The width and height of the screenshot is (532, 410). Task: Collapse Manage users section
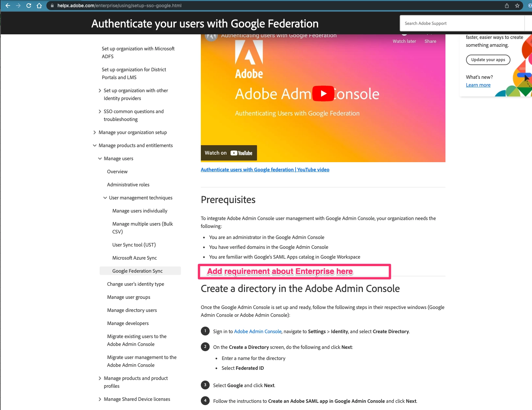(100, 159)
